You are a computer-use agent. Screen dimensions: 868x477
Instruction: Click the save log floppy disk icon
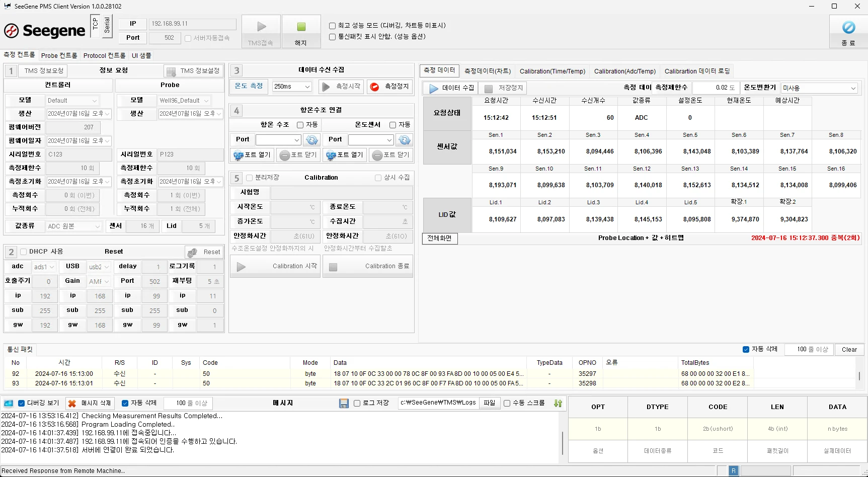click(x=344, y=403)
